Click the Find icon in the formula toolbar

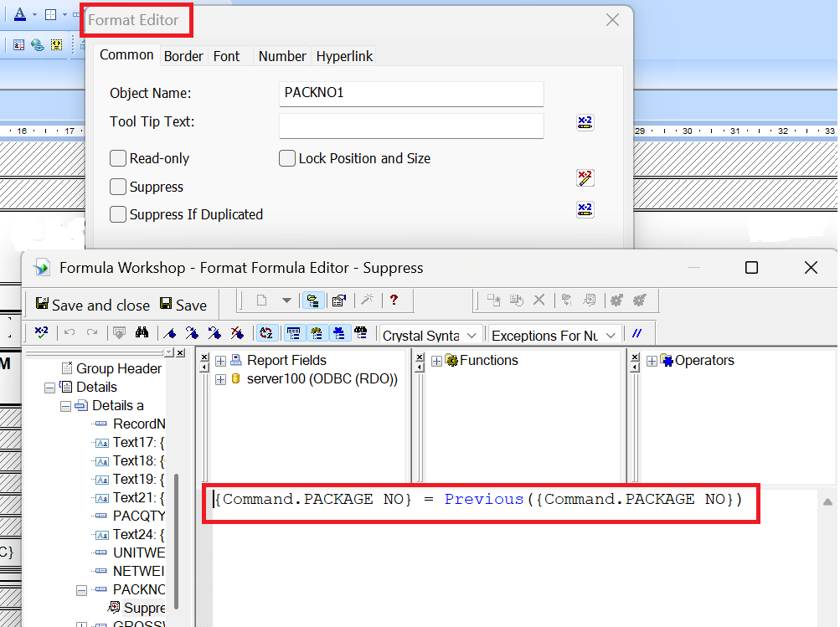tap(142, 333)
